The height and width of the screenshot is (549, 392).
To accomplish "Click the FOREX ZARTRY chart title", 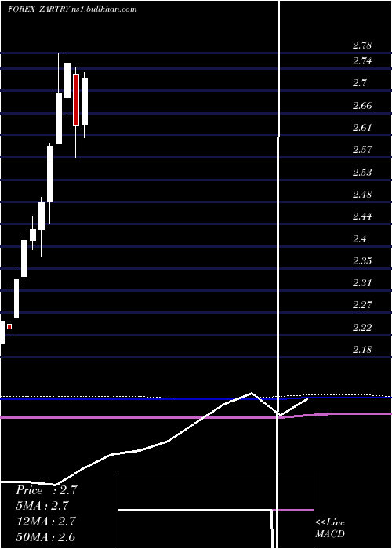I will coord(72,9).
